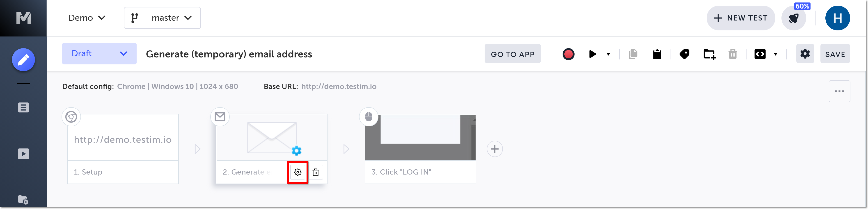Click the SAVE button
Viewport: 868px width, 209px height.
pyautogui.click(x=835, y=54)
